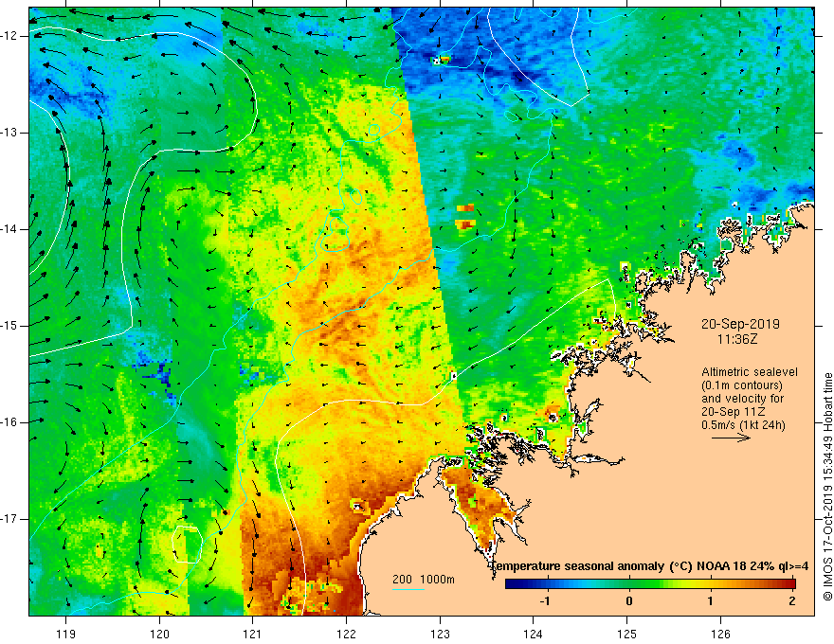Click latitude axis label "-16"
834x644 pixels.
9,422
